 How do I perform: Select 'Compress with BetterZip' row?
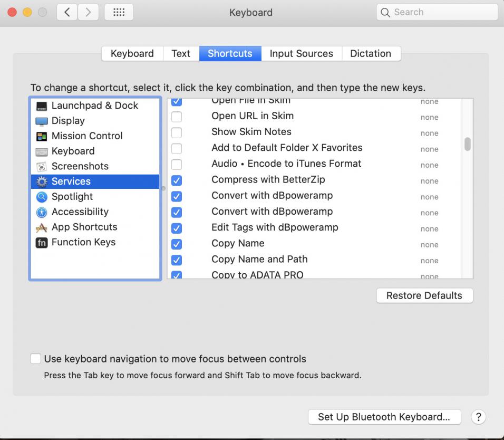pyautogui.click(x=315, y=180)
